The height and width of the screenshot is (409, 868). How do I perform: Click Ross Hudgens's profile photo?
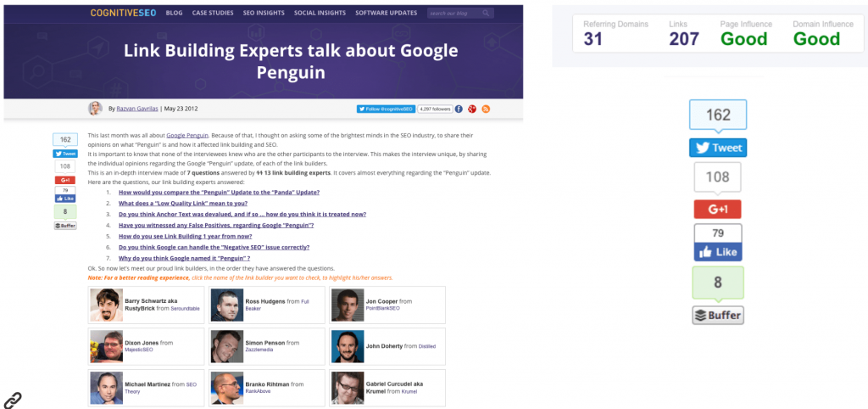(x=227, y=305)
